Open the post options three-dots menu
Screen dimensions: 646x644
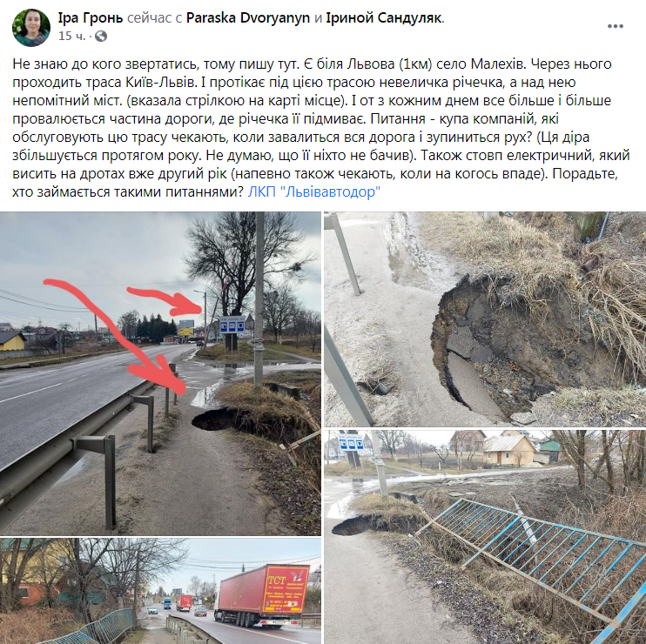point(616,26)
